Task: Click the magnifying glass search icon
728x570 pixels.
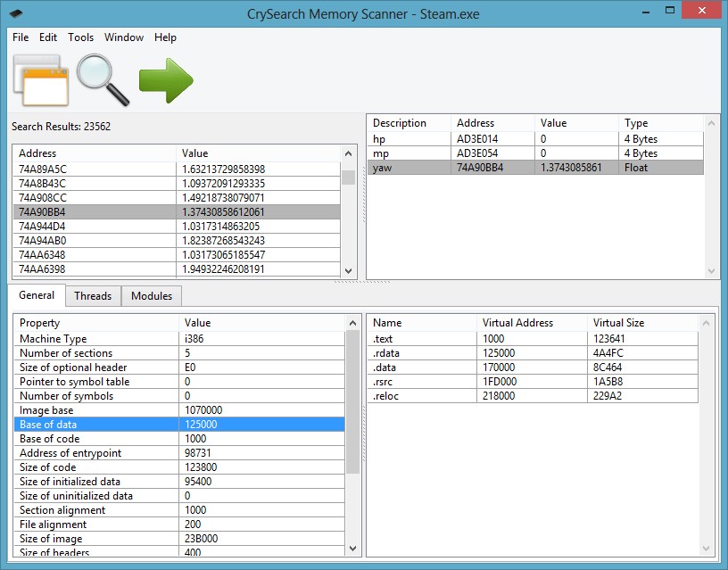Action: pyautogui.click(x=103, y=80)
